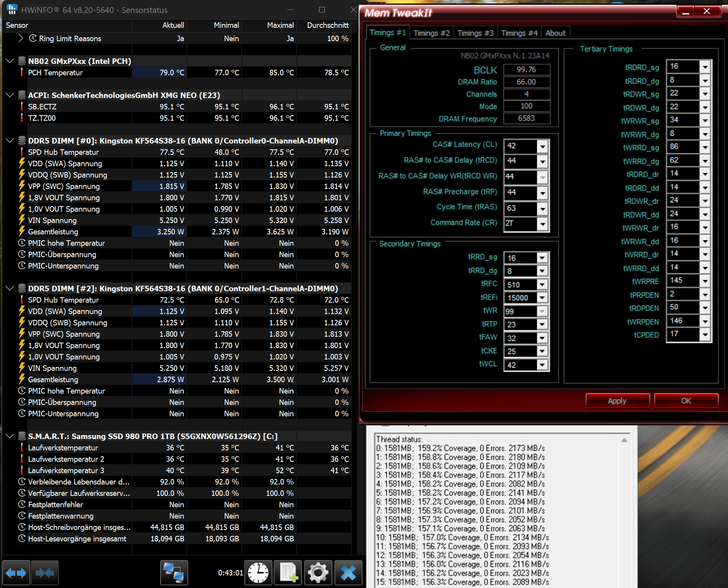Click the clock icon beside Ring Limit Reasons
The image size is (728, 588).
click(x=33, y=38)
